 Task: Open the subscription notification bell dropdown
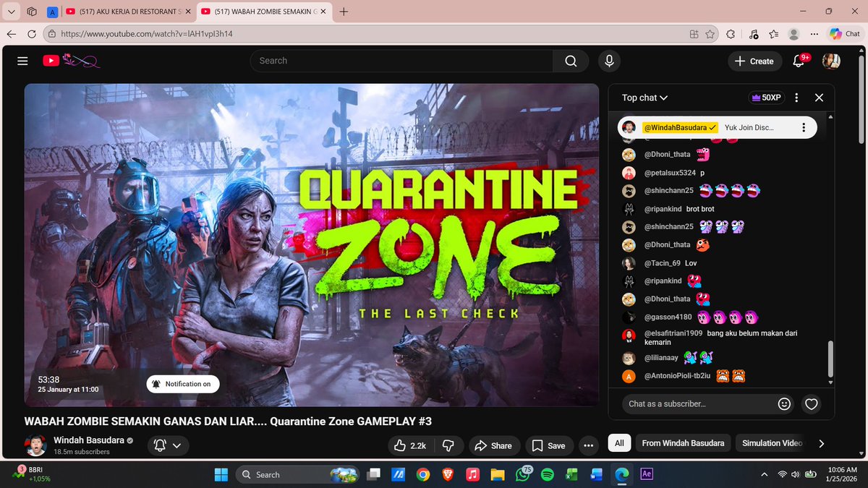[169, 445]
